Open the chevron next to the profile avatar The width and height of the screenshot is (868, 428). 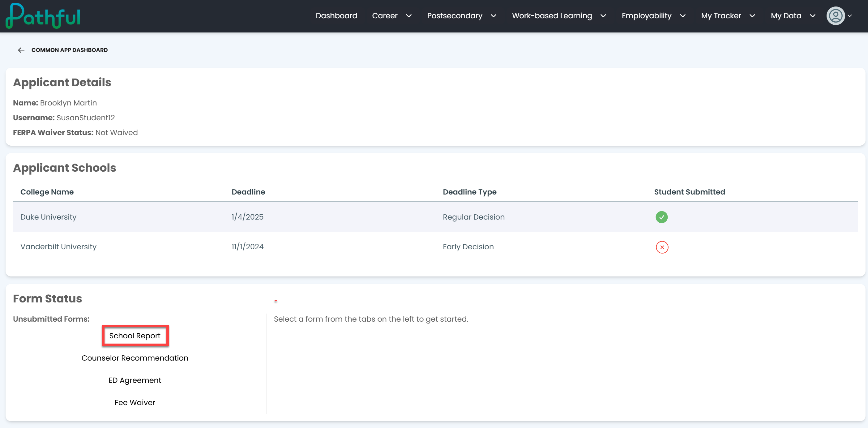coord(850,16)
